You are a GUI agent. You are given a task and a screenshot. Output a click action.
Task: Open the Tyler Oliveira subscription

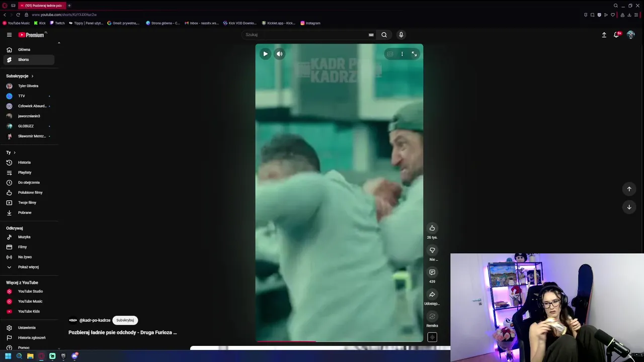(x=29, y=86)
